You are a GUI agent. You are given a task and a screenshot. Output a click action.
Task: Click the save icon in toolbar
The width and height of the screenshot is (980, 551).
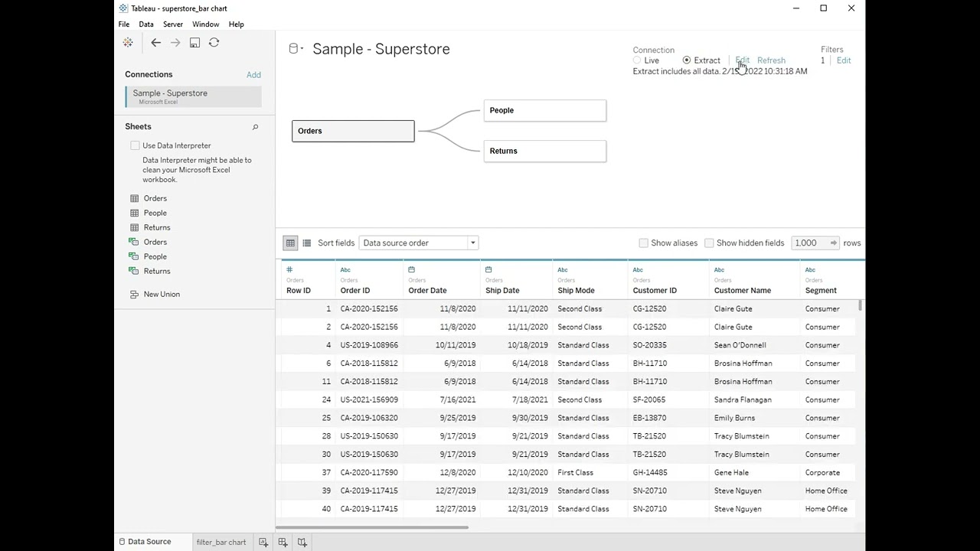point(194,43)
